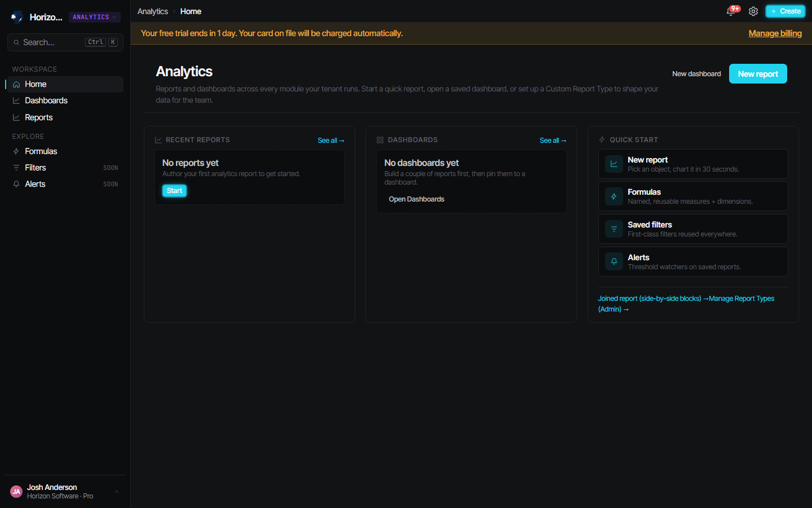Click the Saved filters icon tile
The width and height of the screenshot is (812, 508).
tap(614, 229)
